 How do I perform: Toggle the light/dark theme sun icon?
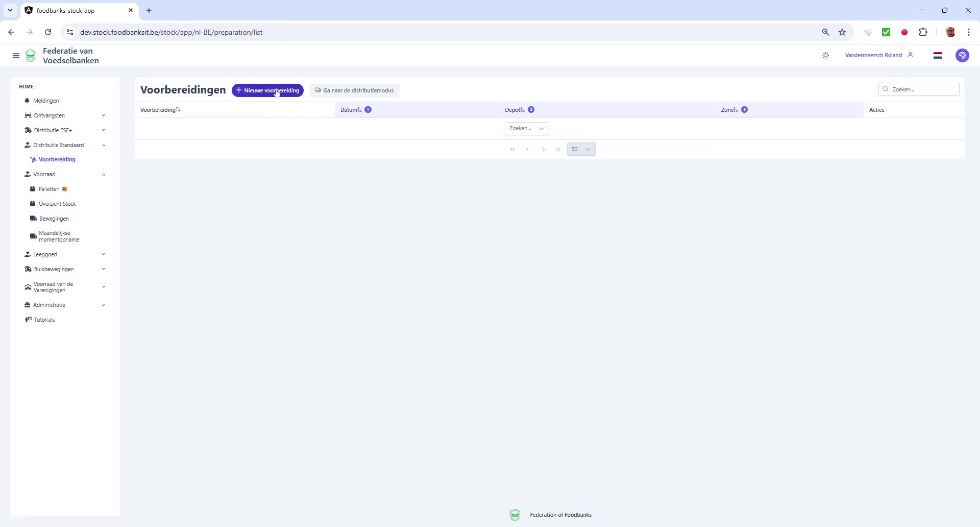(825, 55)
